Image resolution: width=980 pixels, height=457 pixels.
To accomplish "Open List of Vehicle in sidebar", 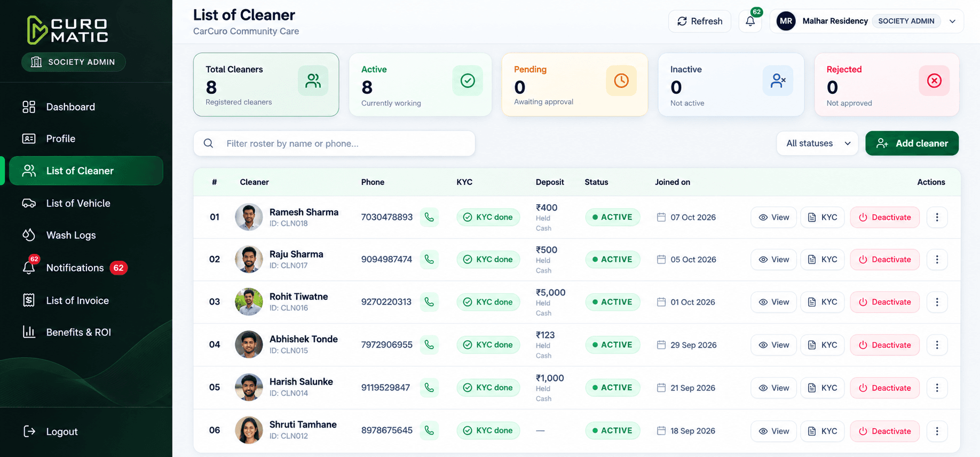I will point(86,203).
